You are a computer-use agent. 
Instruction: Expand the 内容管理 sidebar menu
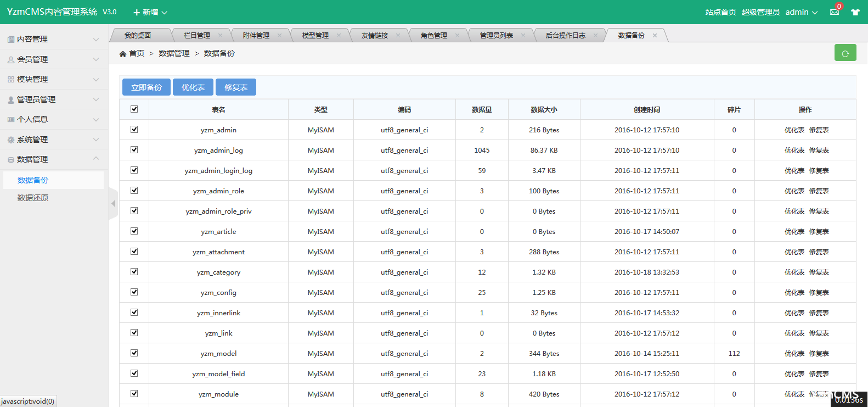point(53,40)
